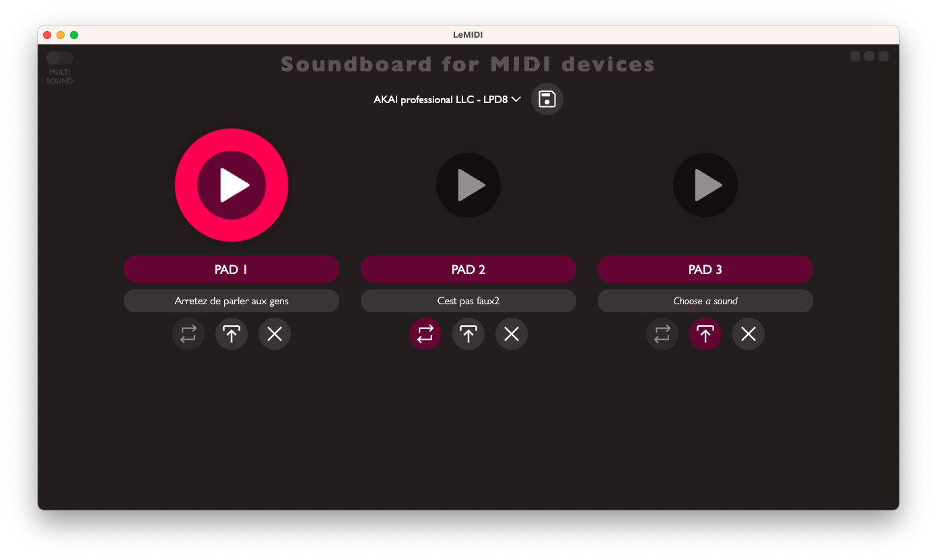The image size is (937, 560).
Task: Click the highlighted upload icon under PAD 3
Action: click(705, 334)
